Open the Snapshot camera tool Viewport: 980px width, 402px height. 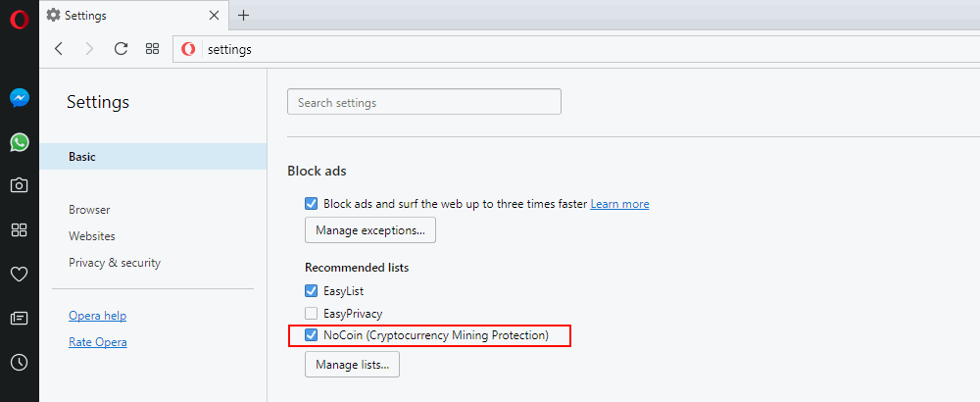click(19, 185)
